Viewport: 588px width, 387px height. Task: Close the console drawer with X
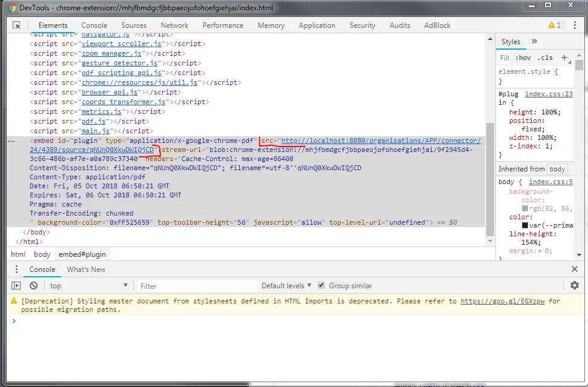[x=575, y=269]
